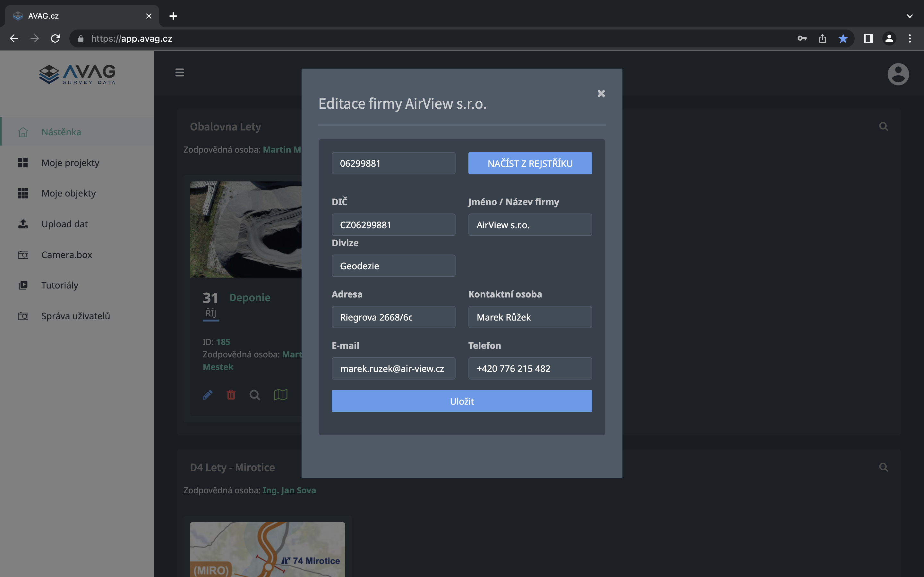Open the browser tab list chevron
This screenshot has height=577, width=924.
coord(910,16)
